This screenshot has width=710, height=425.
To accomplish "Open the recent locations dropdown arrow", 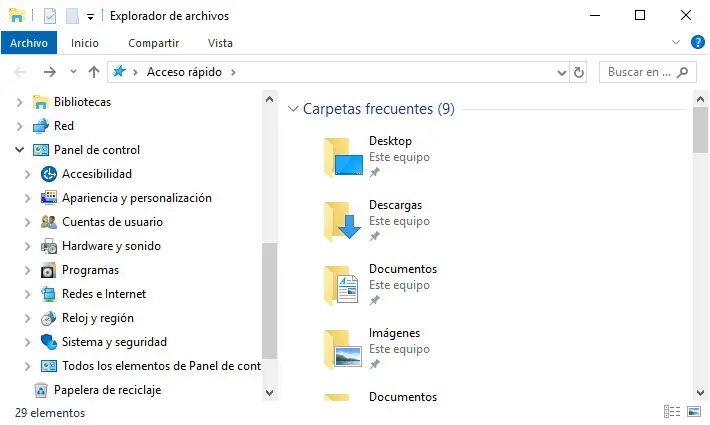I will 73,72.
